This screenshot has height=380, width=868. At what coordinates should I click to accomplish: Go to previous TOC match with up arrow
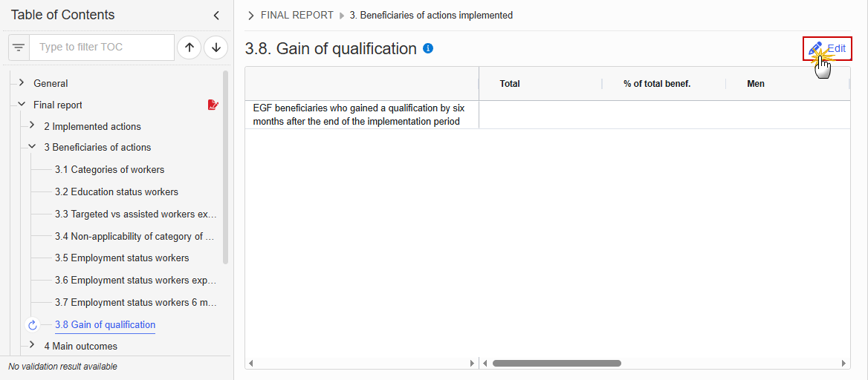point(189,47)
